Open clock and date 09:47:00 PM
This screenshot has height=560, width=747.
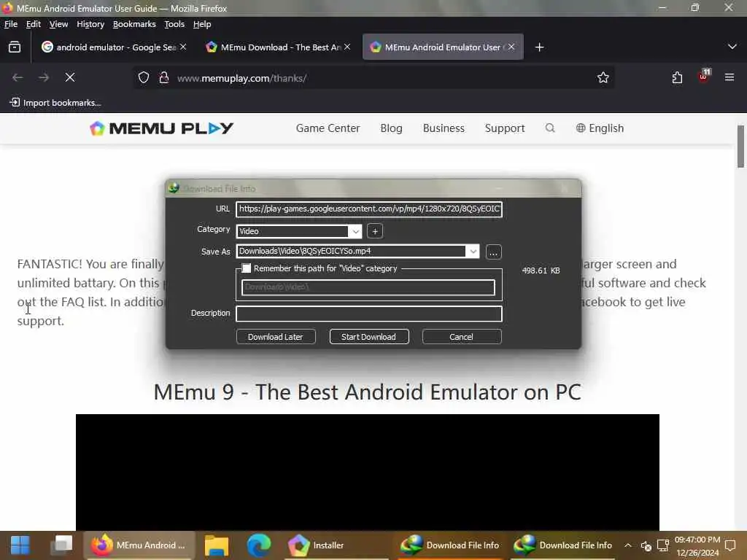pos(697,545)
